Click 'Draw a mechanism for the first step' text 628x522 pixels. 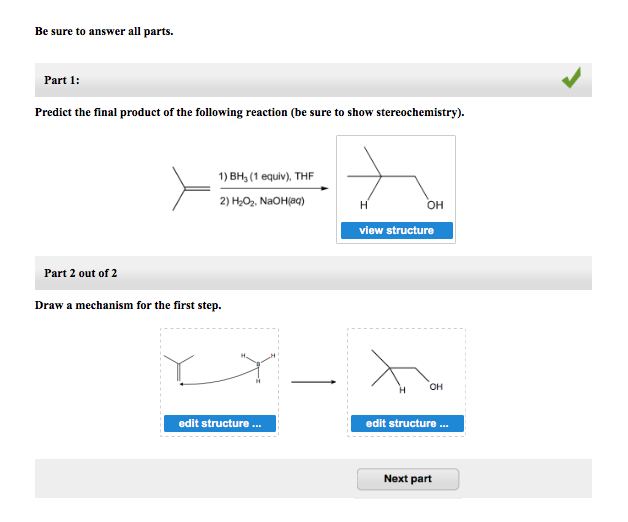(x=128, y=305)
